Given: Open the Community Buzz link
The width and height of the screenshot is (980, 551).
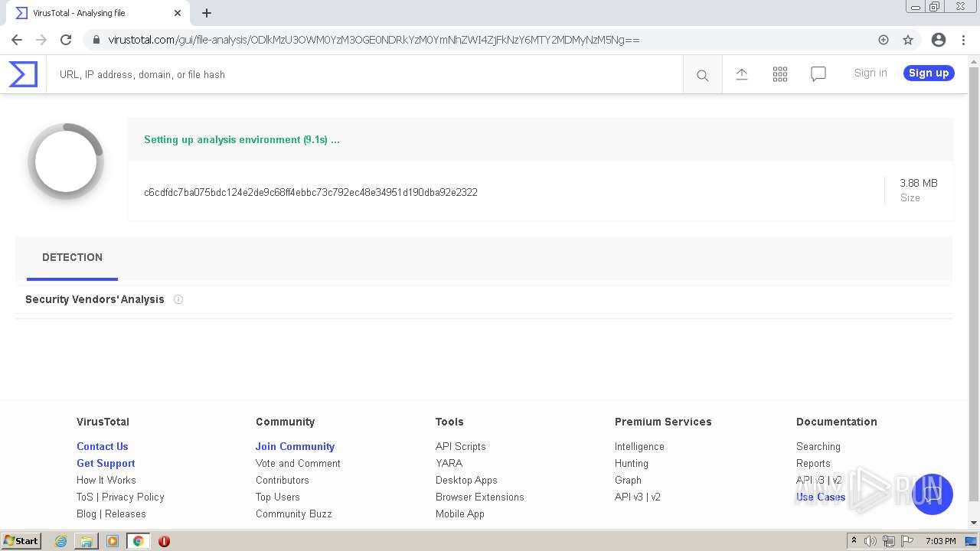Looking at the screenshot, I should click(x=294, y=514).
